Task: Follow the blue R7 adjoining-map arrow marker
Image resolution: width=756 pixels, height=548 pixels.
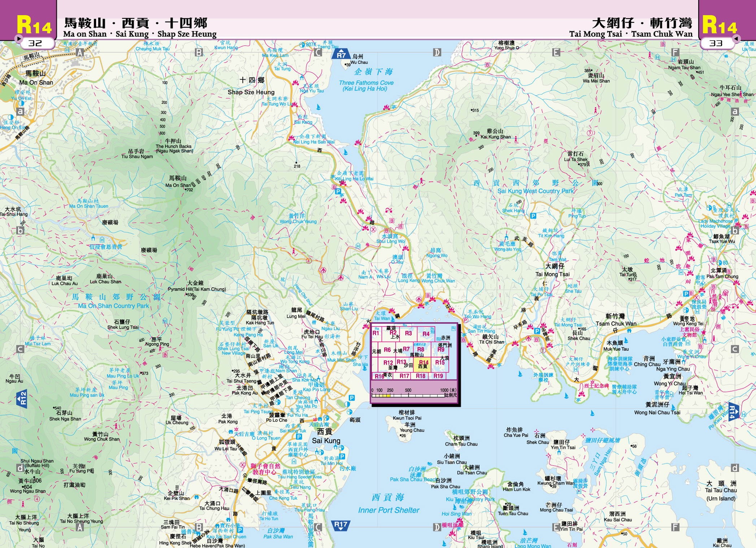Action: tap(341, 55)
